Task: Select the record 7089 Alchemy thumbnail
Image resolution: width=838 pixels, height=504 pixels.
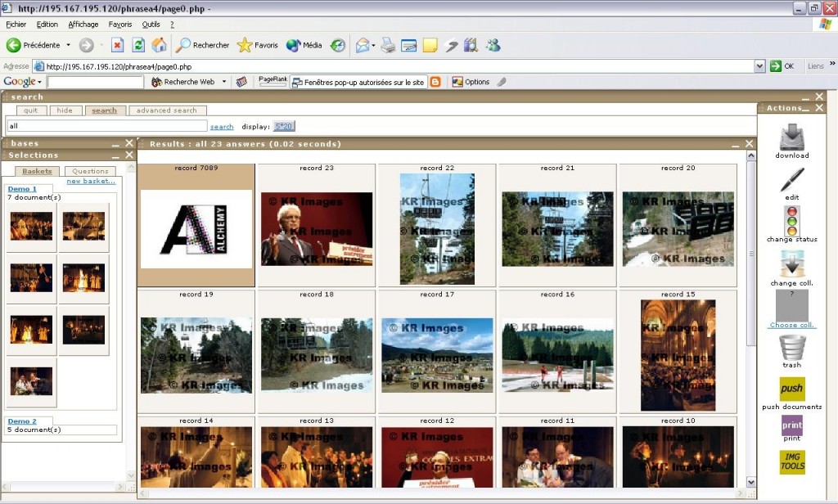Action: click(196, 229)
